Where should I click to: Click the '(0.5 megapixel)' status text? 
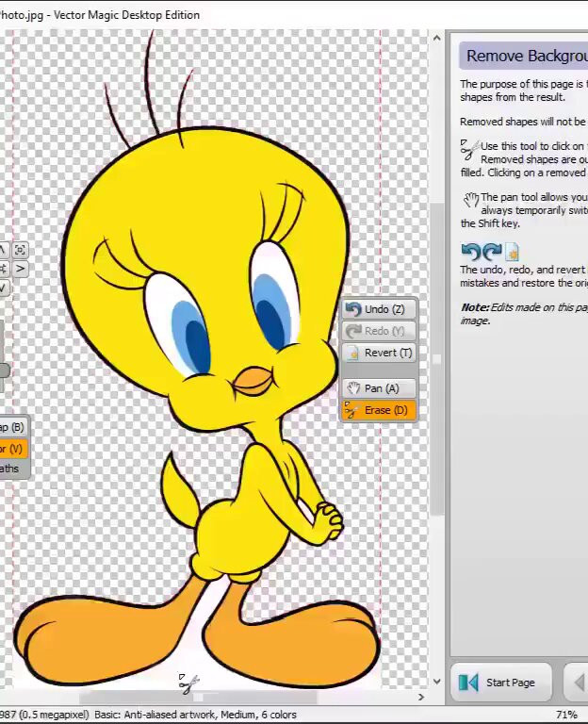click(x=54, y=715)
